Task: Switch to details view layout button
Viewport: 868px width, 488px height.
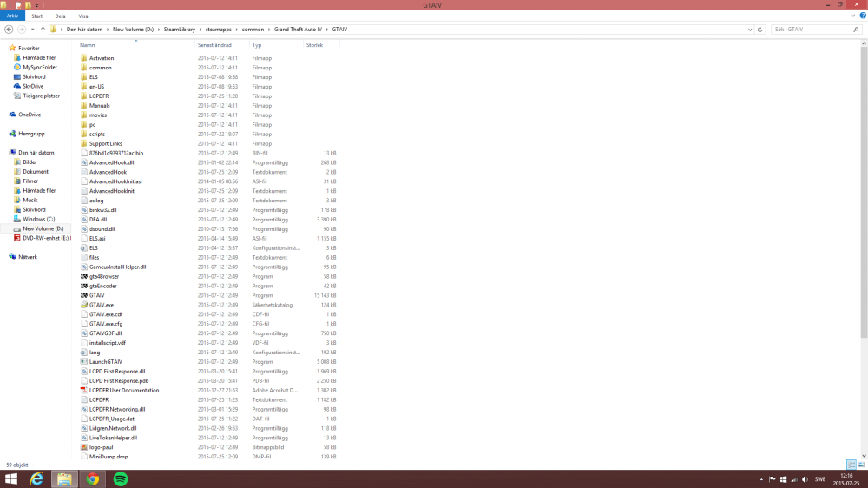Action: (x=852, y=465)
